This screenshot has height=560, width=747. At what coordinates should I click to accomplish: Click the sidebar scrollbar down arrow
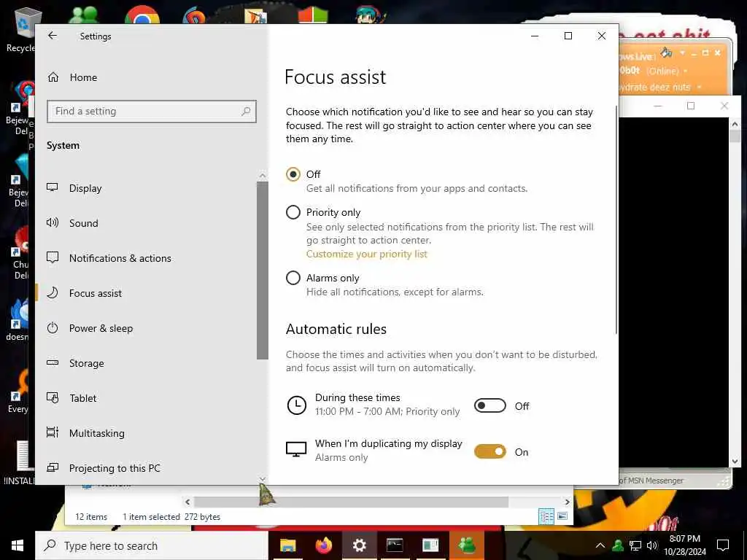click(x=262, y=478)
